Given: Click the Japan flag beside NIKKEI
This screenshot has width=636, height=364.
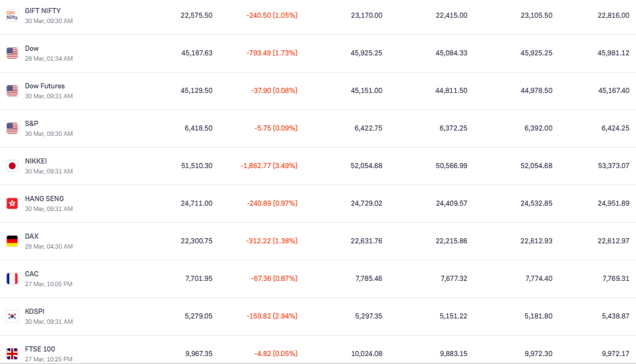Looking at the screenshot, I should tap(12, 166).
